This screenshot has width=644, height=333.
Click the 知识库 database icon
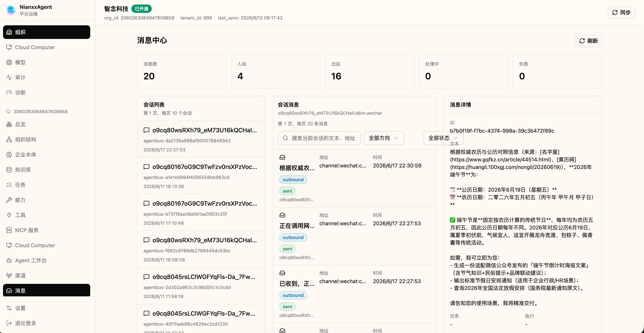[x=9, y=170]
